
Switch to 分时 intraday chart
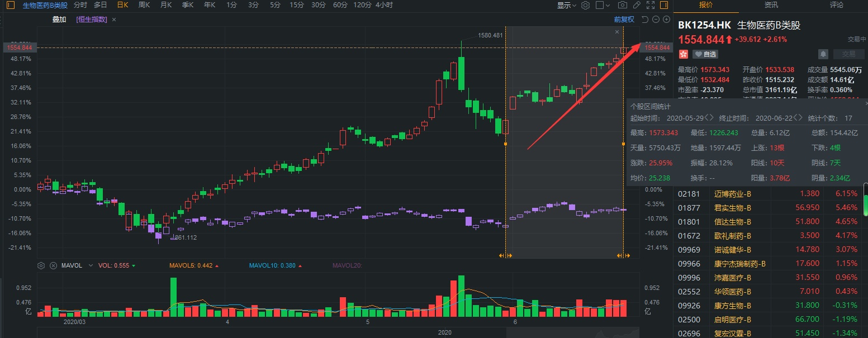point(80,5)
